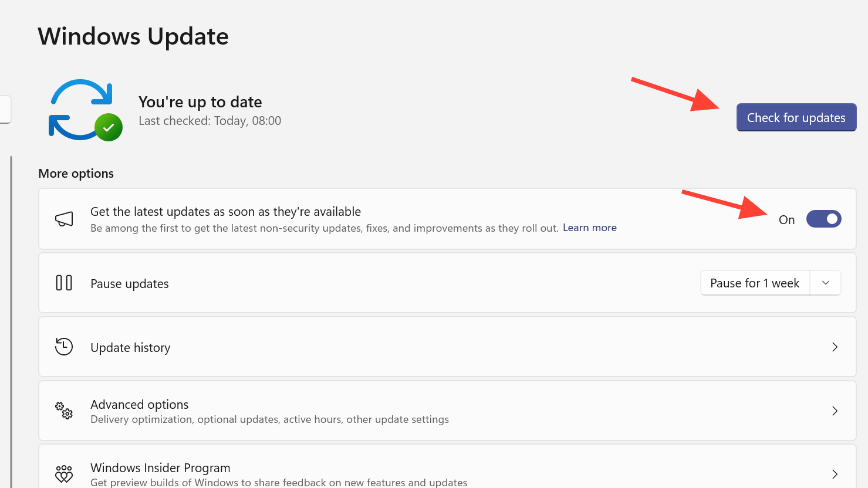
Task: Open the Learn more link
Action: (x=590, y=228)
